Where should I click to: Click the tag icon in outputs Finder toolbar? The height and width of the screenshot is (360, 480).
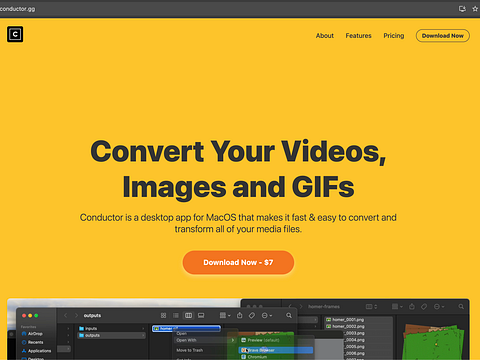tap(252, 315)
